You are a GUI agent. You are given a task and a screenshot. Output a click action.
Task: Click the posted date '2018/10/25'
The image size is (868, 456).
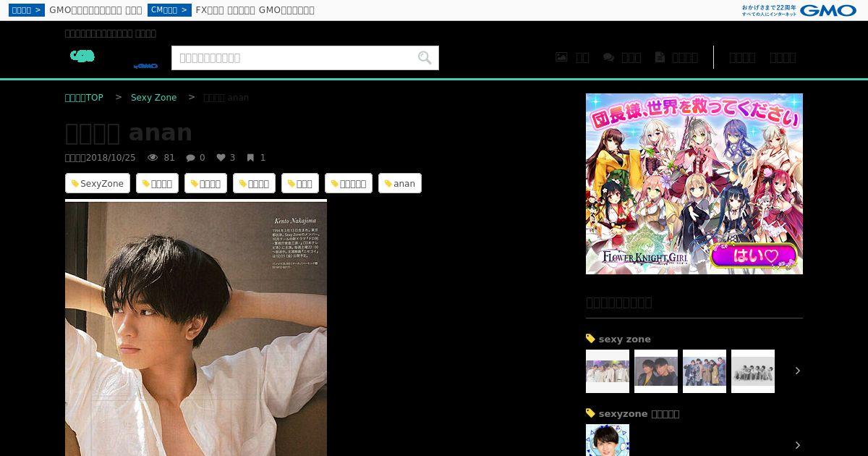click(111, 158)
